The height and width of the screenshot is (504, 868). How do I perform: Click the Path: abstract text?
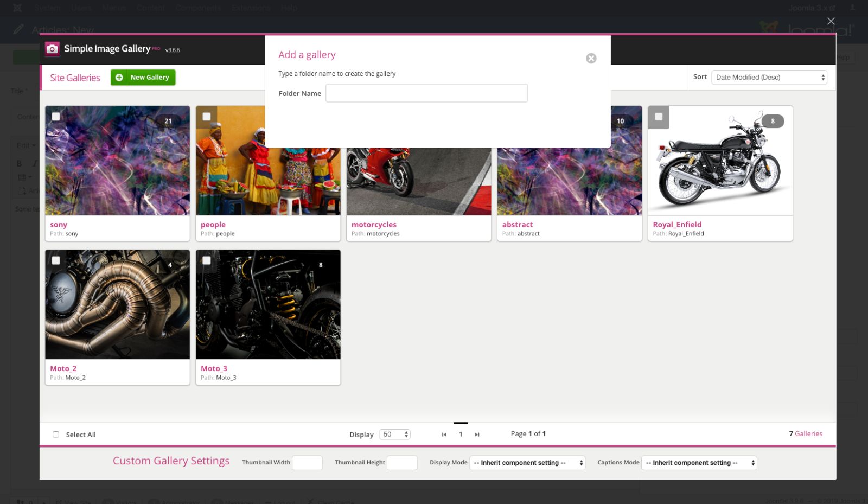pyautogui.click(x=521, y=234)
